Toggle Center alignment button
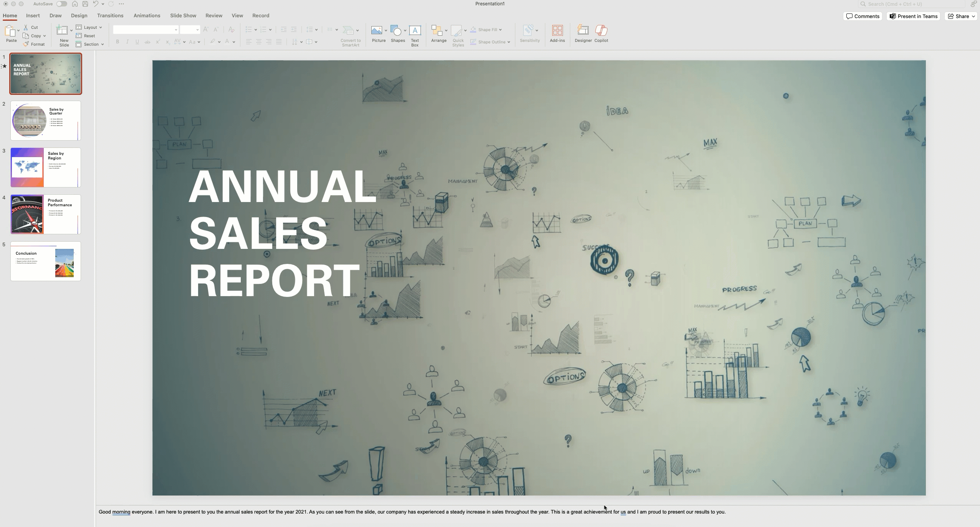 tap(258, 42)
